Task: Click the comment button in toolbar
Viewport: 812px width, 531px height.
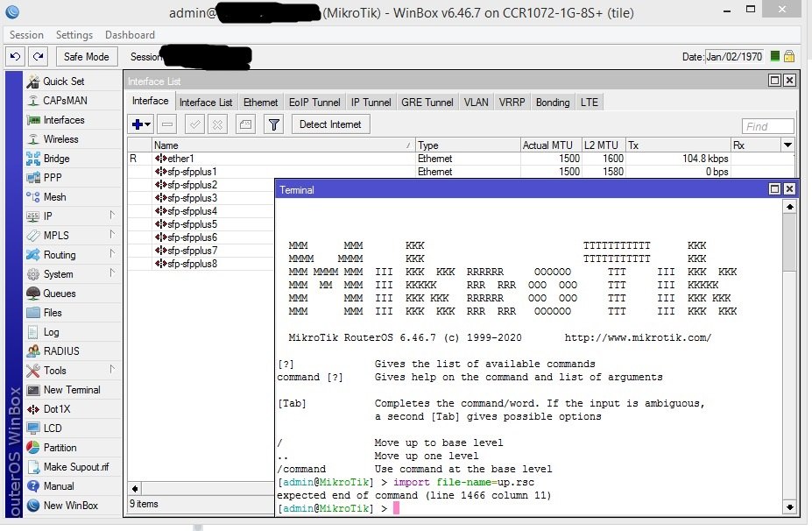Action: click(245, 124)
